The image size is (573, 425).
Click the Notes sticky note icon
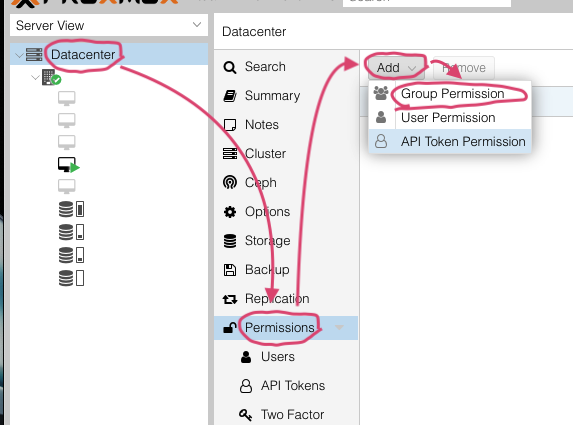(229, 125)
